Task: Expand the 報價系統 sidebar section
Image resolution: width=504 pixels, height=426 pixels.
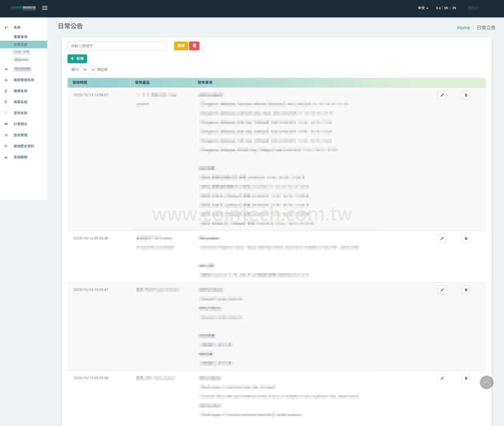Action: point(20,91)
